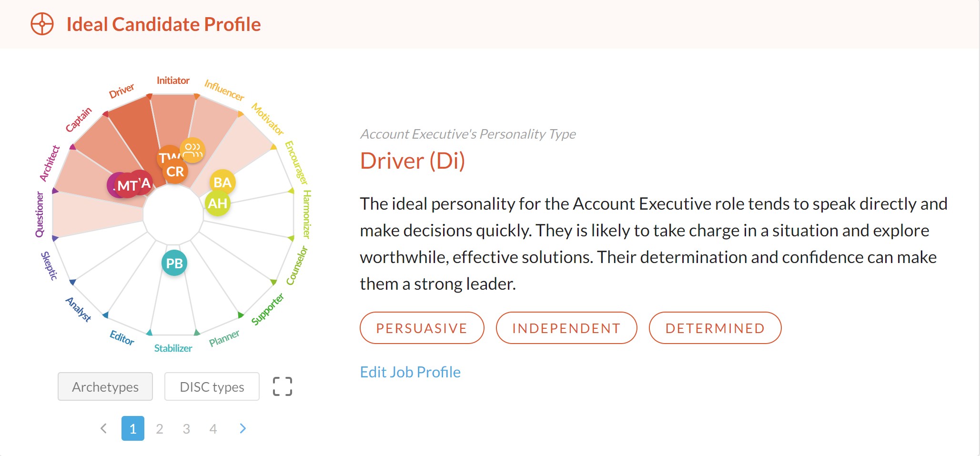
Task: Go to the next page with right chevron
Action: [243, 429]
